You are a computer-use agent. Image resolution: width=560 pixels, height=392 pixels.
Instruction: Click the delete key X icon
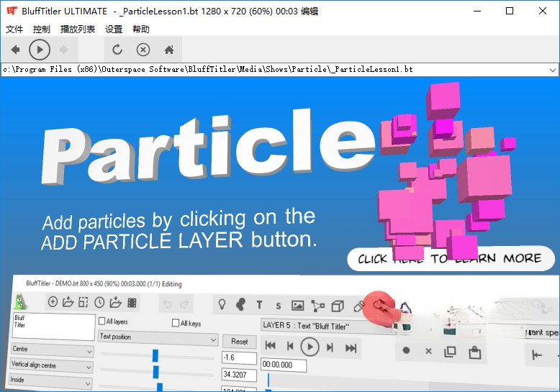(x=428, y=351)
